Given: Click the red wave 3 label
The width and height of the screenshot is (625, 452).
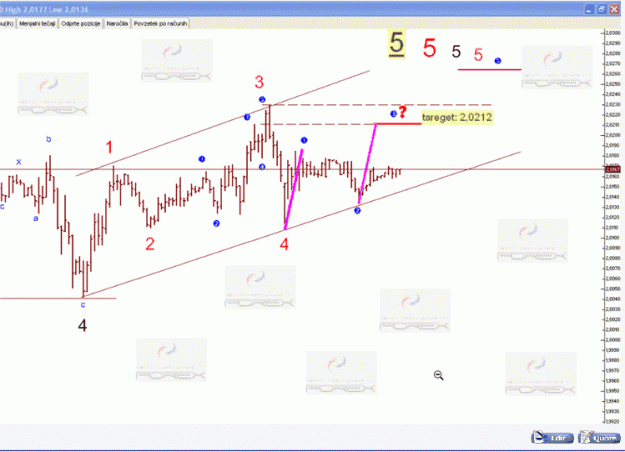Looking at the screenshot, I should click(x=259, y=83).
